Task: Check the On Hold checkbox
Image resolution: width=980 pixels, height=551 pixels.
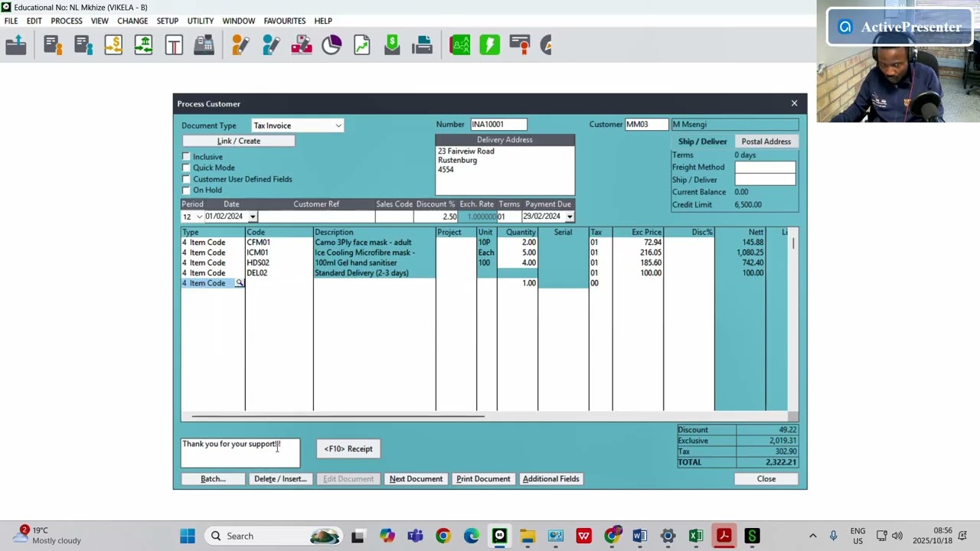Action: pos(186,190)
